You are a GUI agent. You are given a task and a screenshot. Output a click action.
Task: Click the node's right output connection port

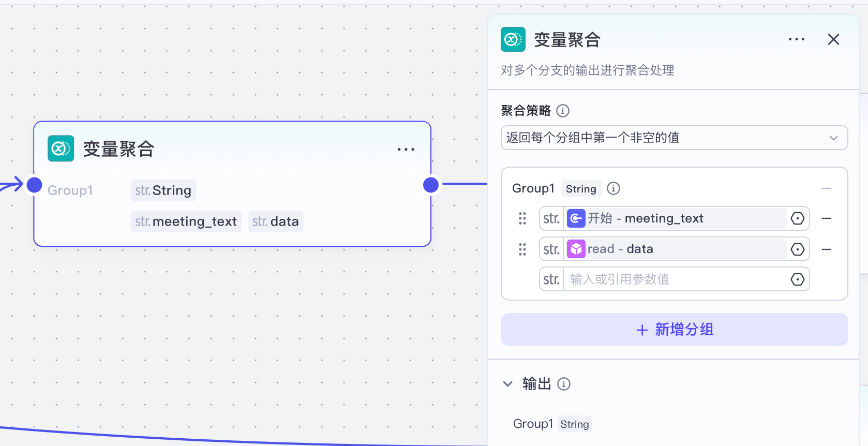pos(431,185)
